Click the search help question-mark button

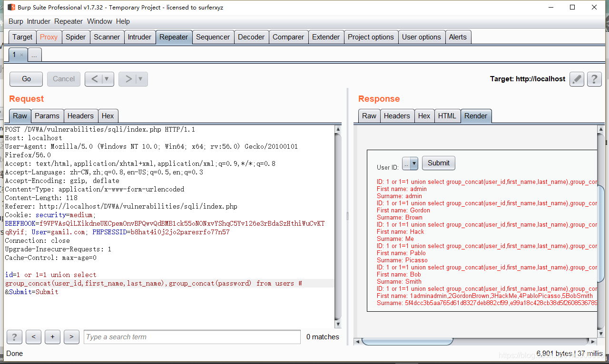[x=14, y=337]
